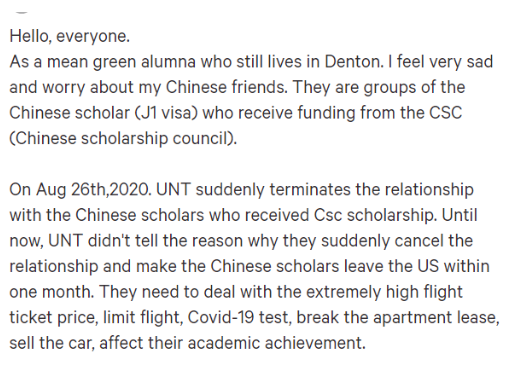The width and height of the screenshot is (511, 367).
Task: Click 'Csc scholarship' in the second paragraph
Action: coord(373,215)
